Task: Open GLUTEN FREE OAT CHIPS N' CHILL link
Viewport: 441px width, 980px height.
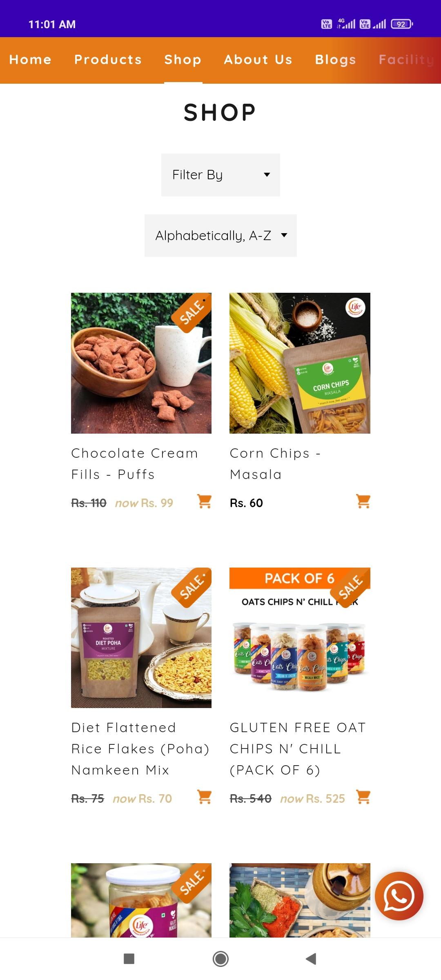Action: [298, 749]
